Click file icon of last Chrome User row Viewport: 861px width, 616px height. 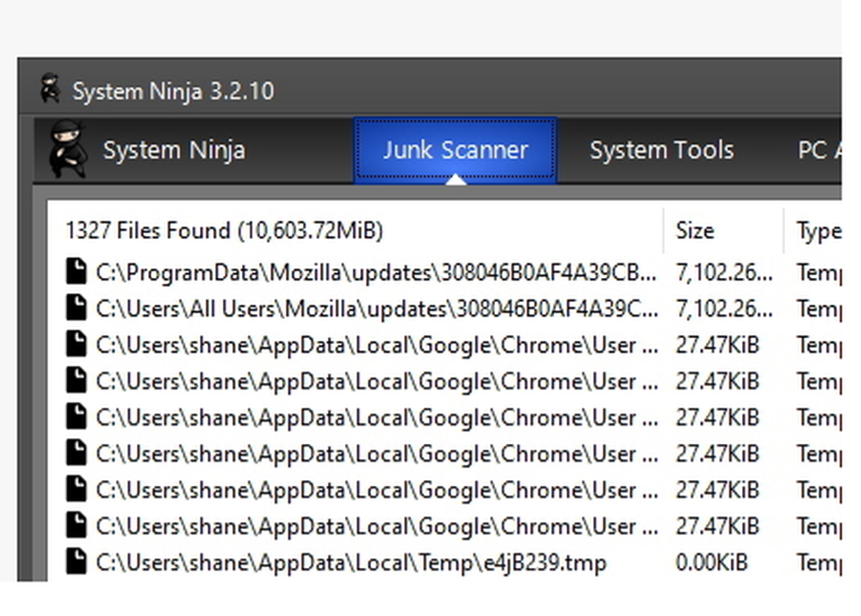point(77,526)
